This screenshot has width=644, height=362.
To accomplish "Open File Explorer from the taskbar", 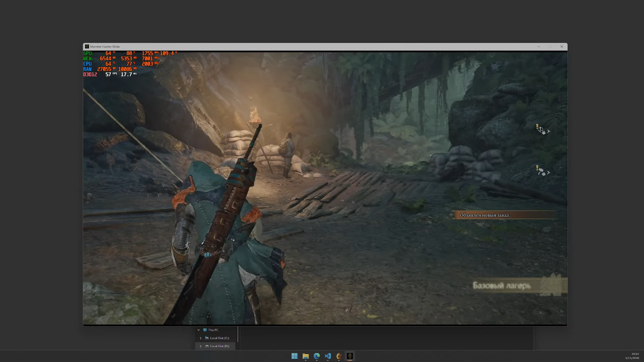I will (x=306, y=356).
